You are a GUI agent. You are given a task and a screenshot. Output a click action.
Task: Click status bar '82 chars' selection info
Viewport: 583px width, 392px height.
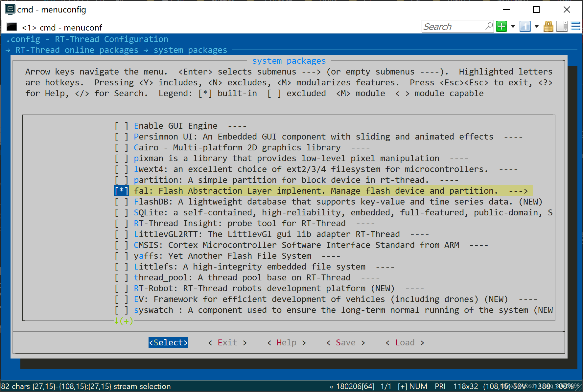coord(86,386)
